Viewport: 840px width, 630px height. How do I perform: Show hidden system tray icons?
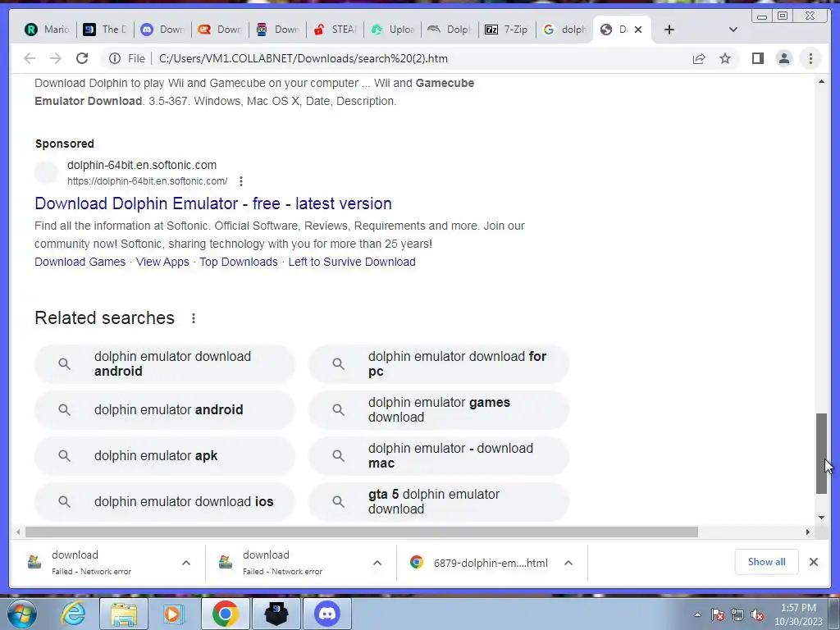[697, 614]
